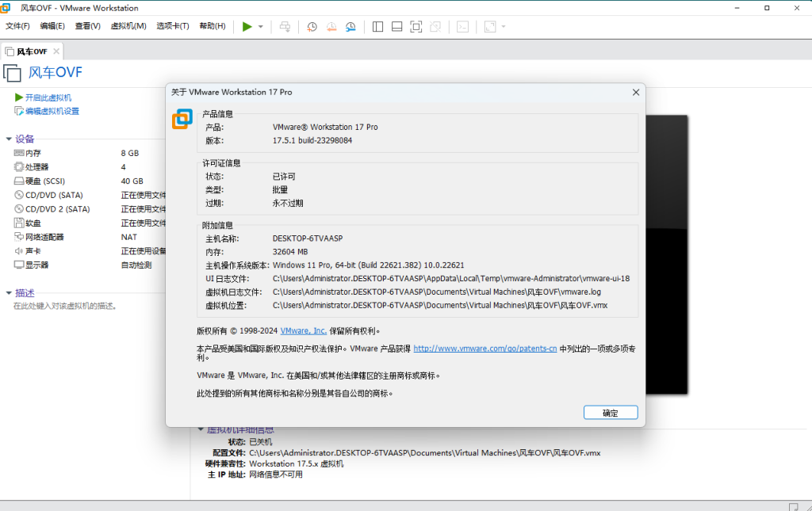The image size is (812, 511).
Task: Select the 风车OVF tab
Action: point(32,51)
